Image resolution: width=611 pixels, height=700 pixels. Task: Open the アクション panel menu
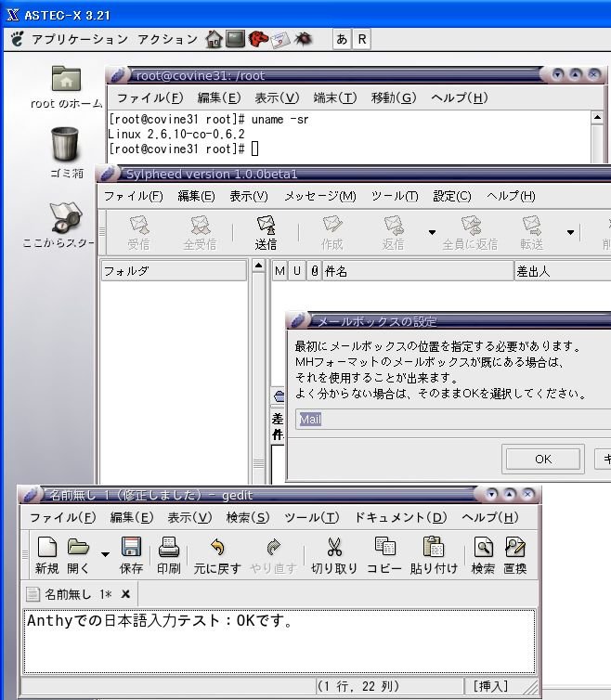[167, 39]
